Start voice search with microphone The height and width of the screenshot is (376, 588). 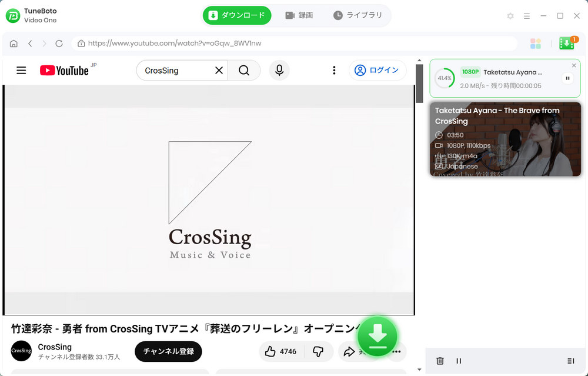tap(279, 70)
